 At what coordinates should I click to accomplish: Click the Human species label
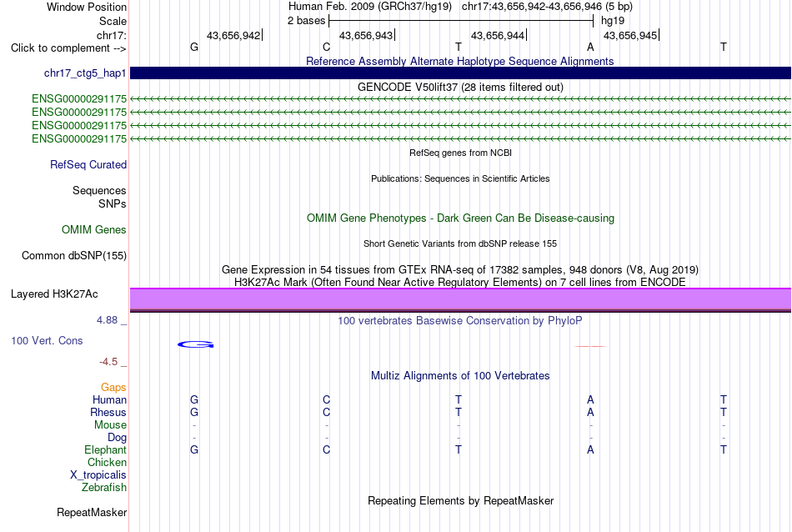tap(109, 400)
